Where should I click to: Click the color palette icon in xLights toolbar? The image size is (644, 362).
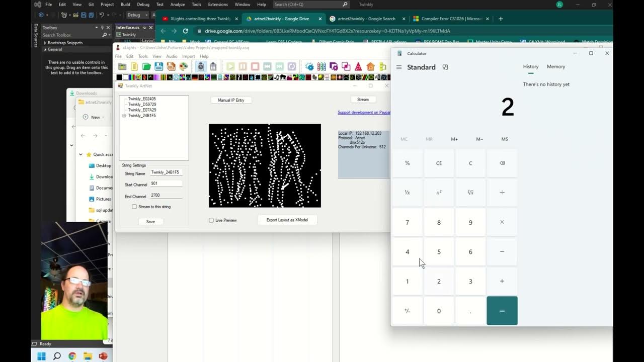pos(183,66)
